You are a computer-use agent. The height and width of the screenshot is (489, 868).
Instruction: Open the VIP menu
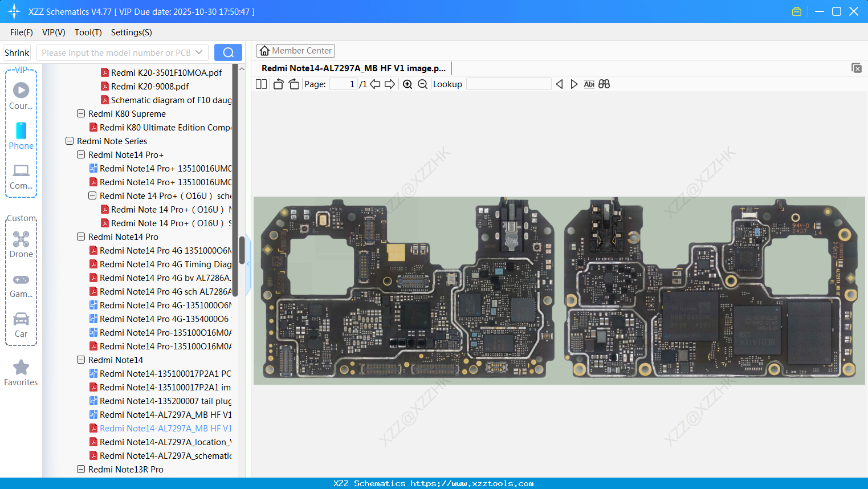[x=53, y=32]
